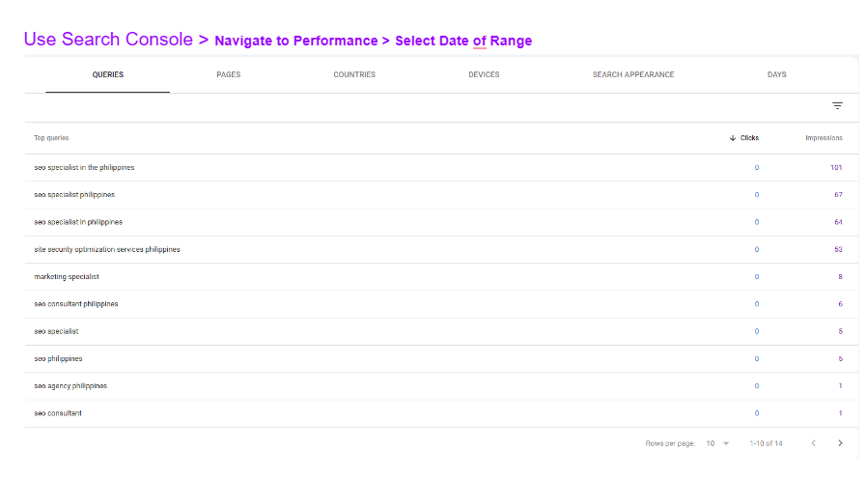Select the 'seo specialist philippines' query row
The image size is (868, 478).
coord(74,195)
